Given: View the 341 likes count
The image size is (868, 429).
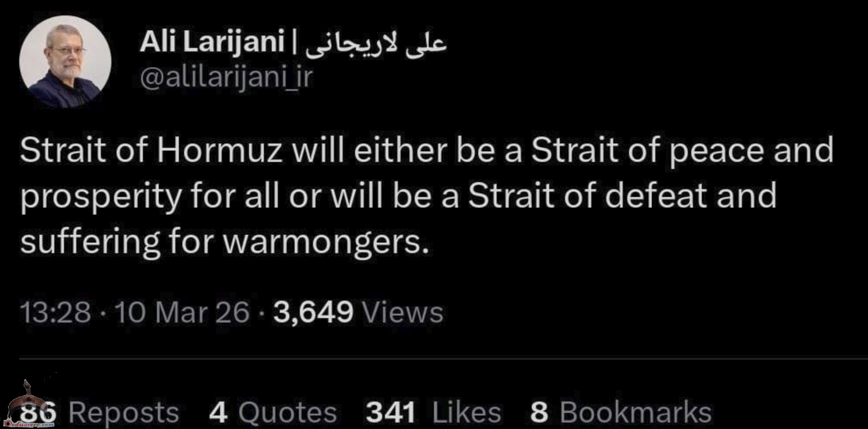Looking at the screenshot, I should (391, 412).
